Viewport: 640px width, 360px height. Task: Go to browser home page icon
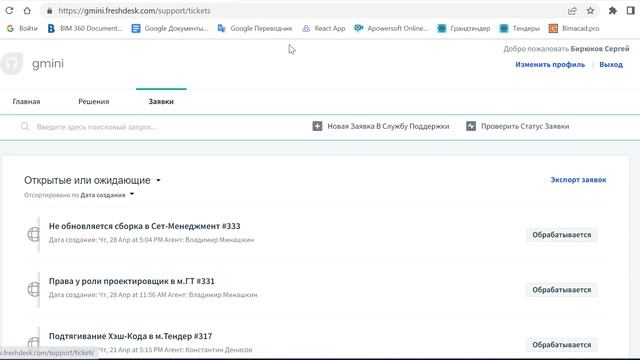tap(27, 11)
